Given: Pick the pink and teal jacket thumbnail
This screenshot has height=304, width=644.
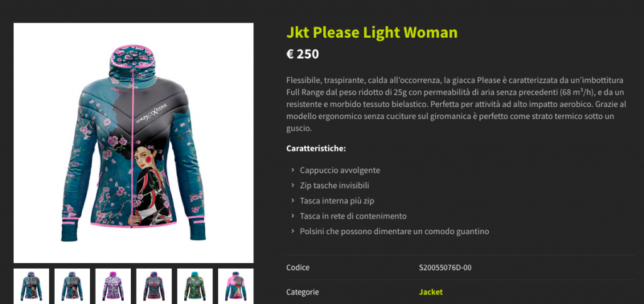Looking at the screenshot, I should [236, 286].
